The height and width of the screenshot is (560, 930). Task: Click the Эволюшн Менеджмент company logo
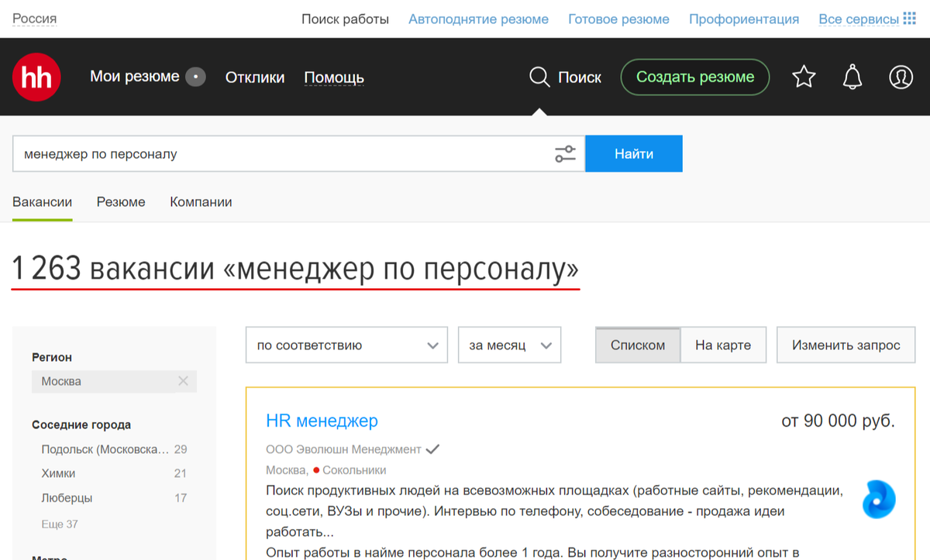point(879,500)
